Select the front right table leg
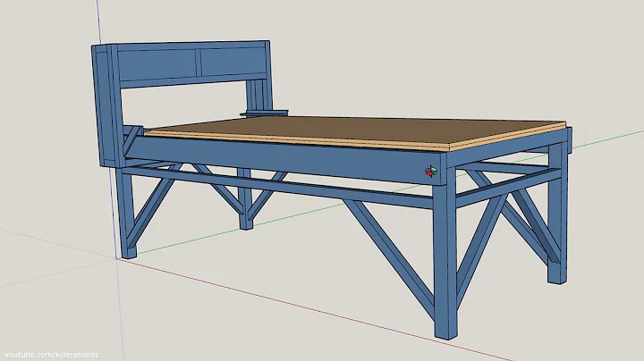This screenshot has height=361, width=644. coord(445,250)
